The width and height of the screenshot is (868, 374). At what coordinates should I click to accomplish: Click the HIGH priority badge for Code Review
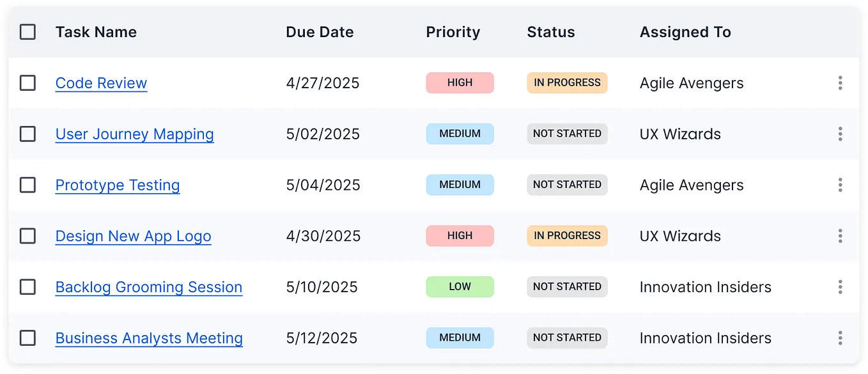(x=460, y=83)
